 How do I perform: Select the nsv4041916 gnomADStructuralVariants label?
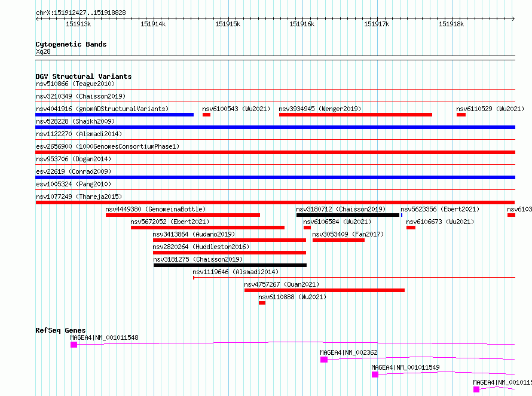(102, 109)
